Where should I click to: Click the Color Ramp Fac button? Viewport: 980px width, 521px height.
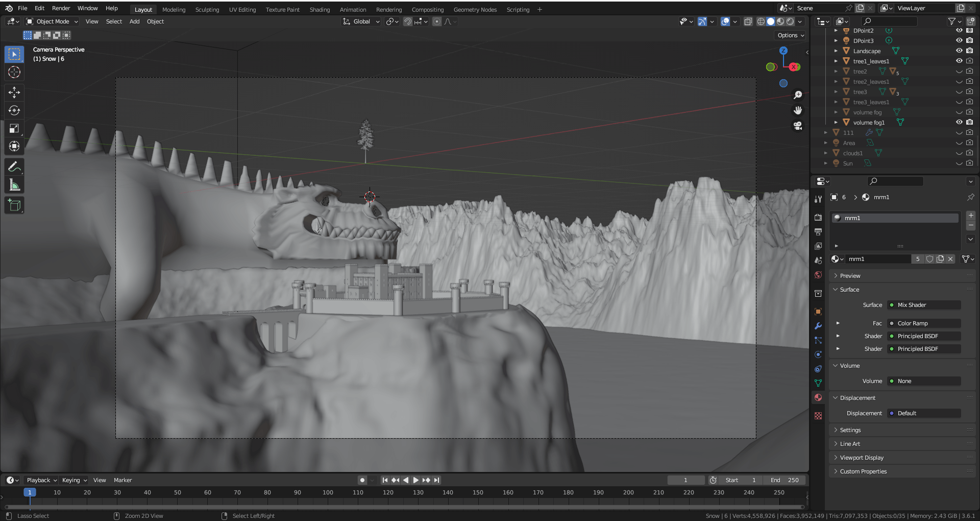pos(924,323)
